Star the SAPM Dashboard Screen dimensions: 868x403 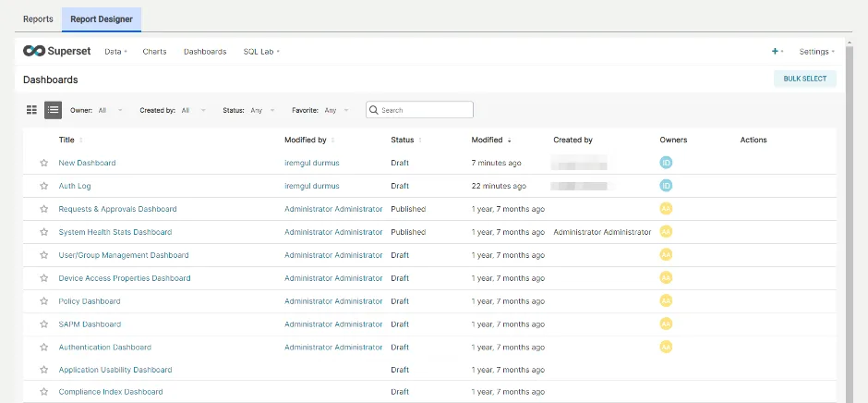[43, 324]
